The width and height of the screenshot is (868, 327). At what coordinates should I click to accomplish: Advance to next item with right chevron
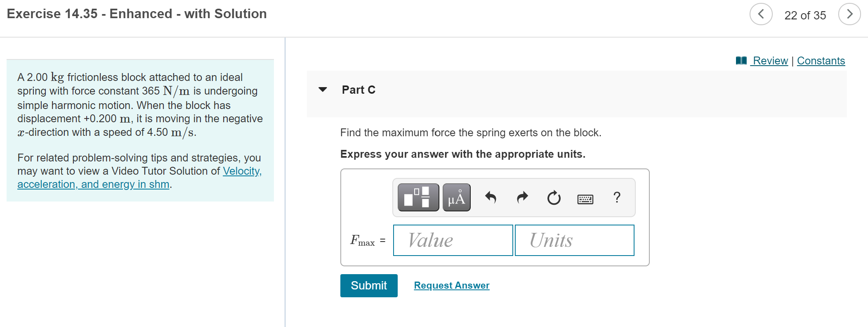click(x=850, y=14)
